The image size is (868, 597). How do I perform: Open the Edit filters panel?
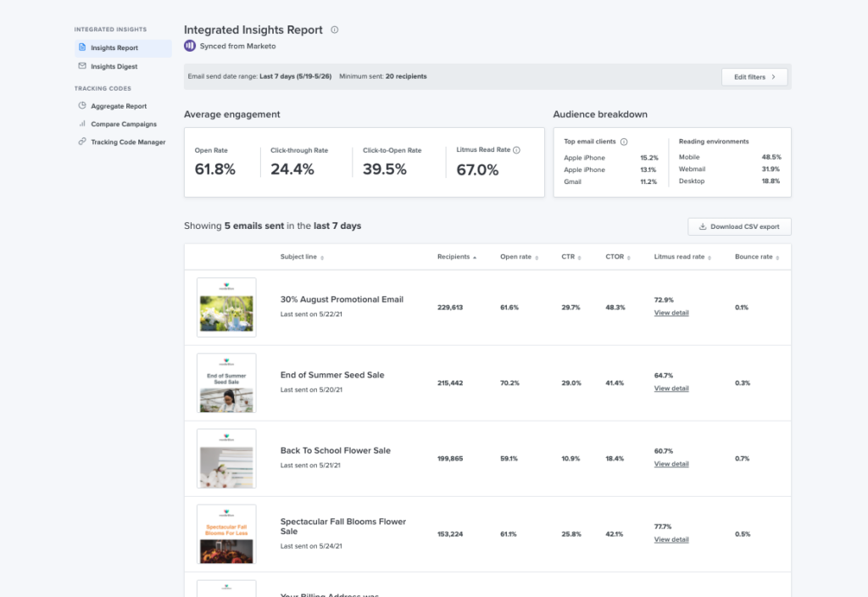(754, 75)
